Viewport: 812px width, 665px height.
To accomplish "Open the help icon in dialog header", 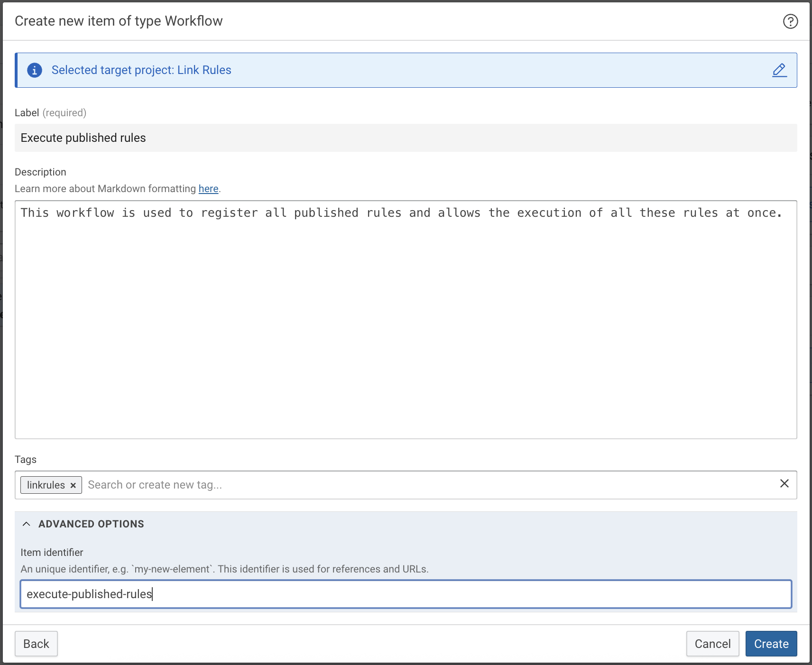I will coord(790,21).
